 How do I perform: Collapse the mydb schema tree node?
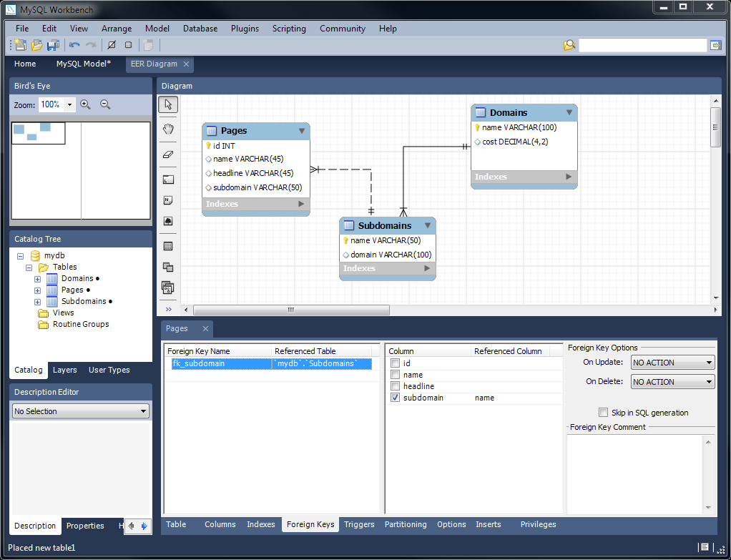[x=21, y=256]
